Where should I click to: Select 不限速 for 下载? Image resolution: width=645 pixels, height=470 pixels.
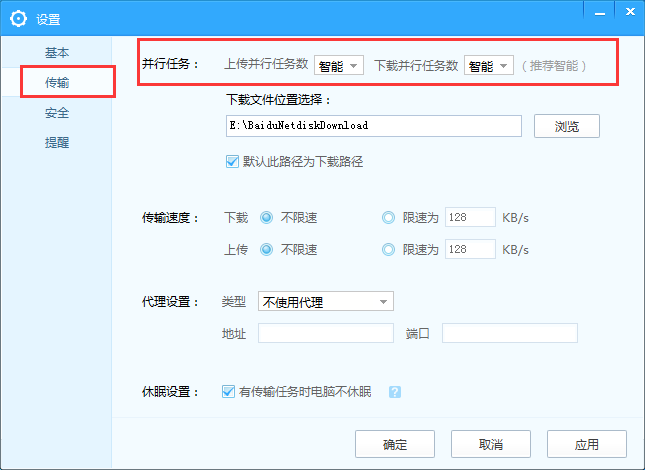267,218
